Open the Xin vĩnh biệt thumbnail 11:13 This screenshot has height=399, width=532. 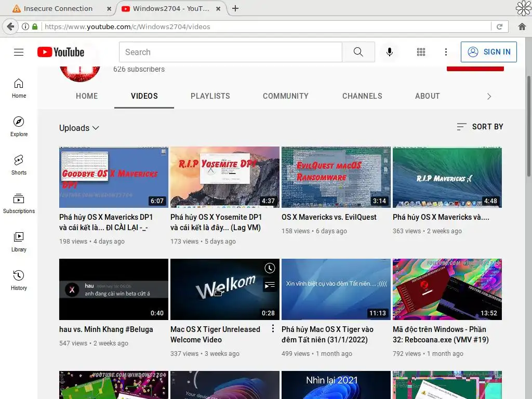336,289
